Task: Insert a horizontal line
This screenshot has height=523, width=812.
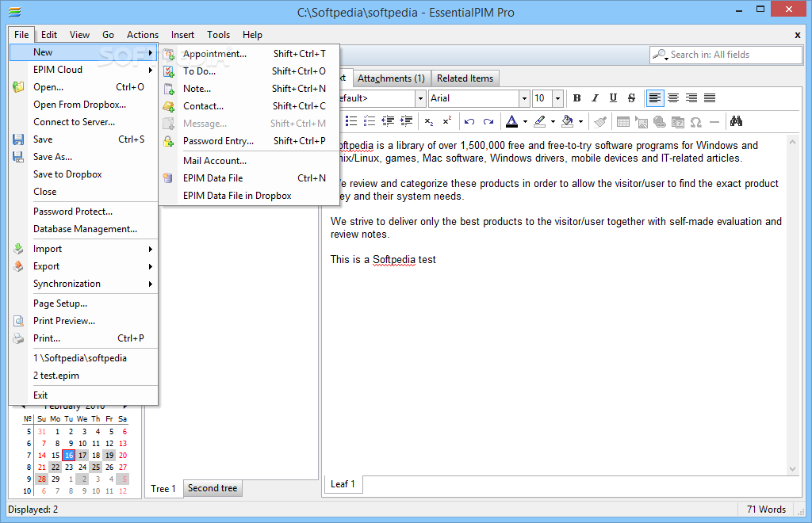Action: pos(714,121)
